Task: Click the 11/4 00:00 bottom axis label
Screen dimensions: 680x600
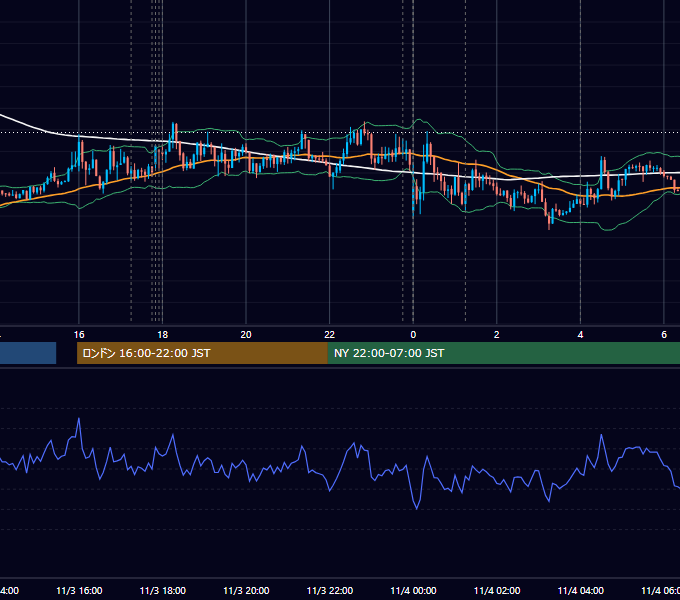Action: [413, 590]
